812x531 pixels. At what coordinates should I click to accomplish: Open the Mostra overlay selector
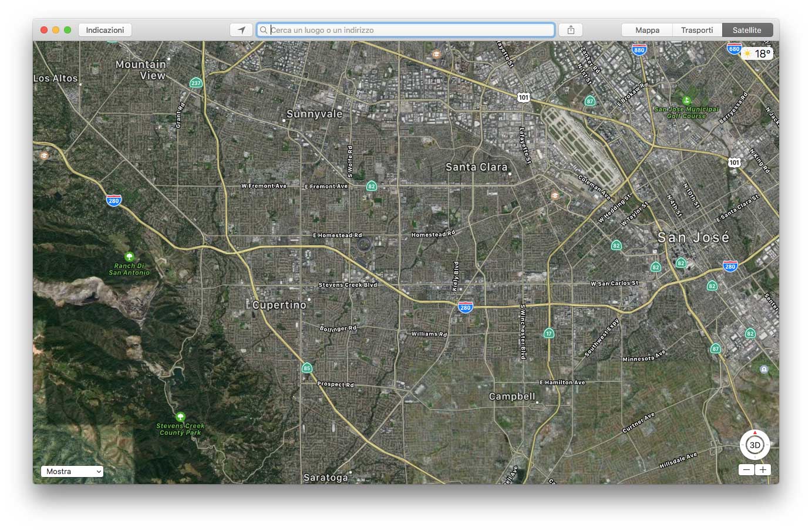click(72, 471)
